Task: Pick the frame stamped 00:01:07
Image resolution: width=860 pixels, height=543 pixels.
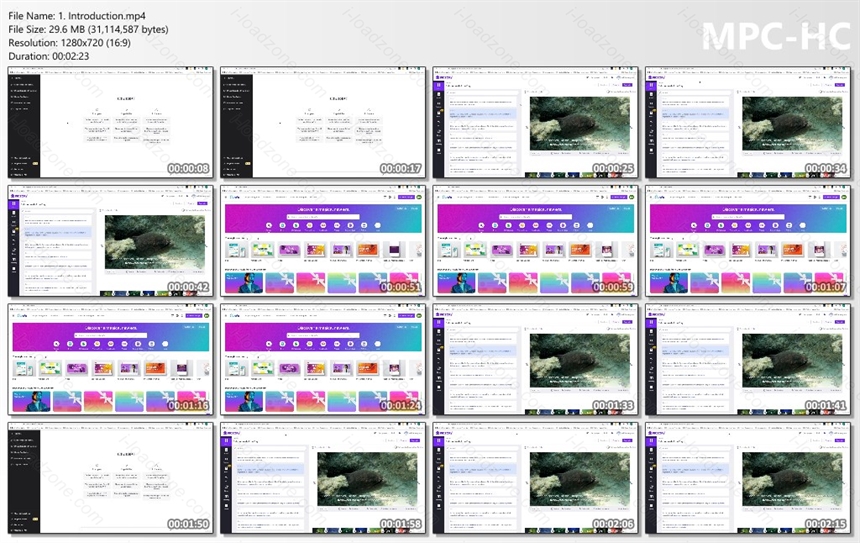Action: coord(748,241)
